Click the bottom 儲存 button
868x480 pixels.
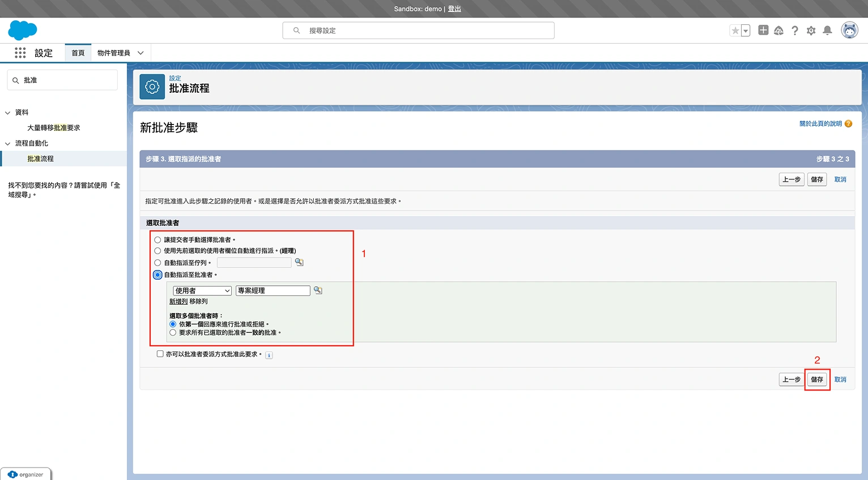816,379
